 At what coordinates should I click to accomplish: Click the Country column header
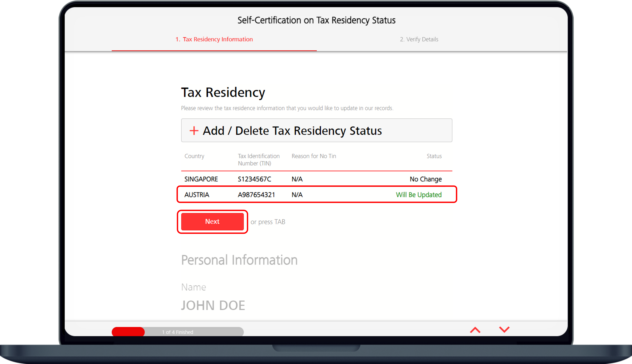tap(194, 156)
